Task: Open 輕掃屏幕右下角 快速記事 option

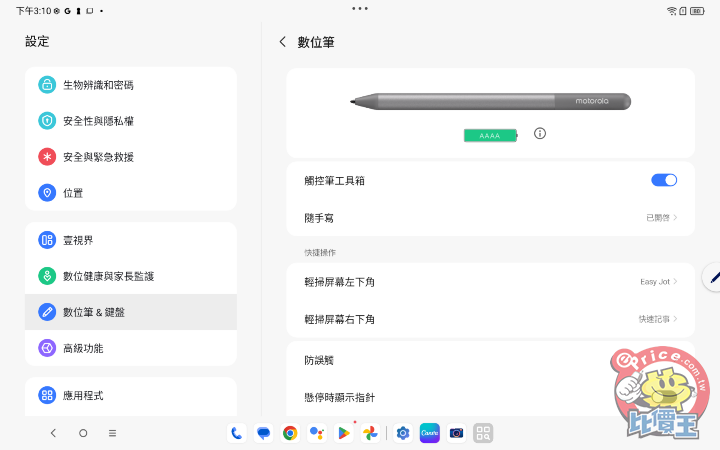Action: click(x=490, y=319)
